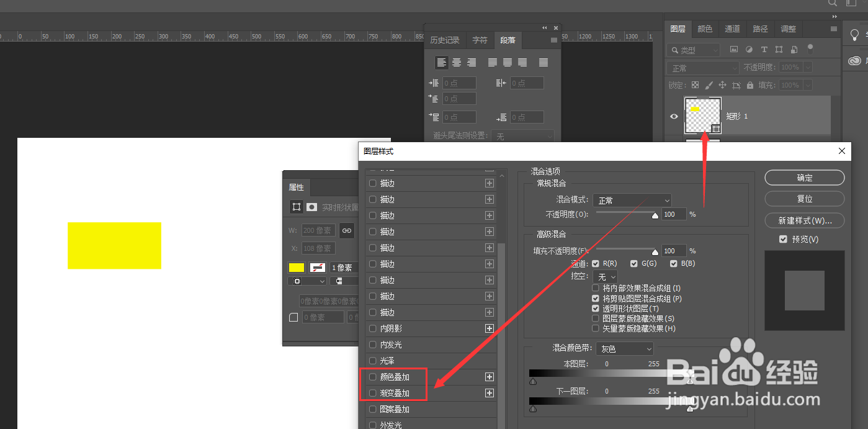Image resolution: width=868 pixels, height=429 pixels.
Task: Click the shape layer filter icon
Action: click(779, 50)
